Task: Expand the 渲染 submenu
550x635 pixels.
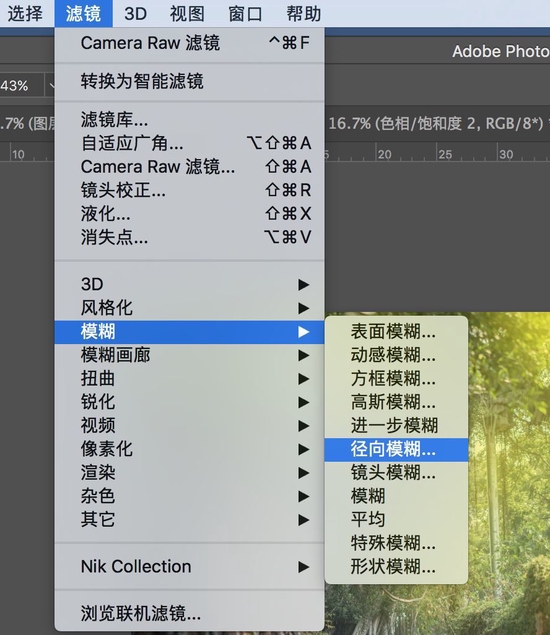Action: pyautogui.click(x=189, y=473)
